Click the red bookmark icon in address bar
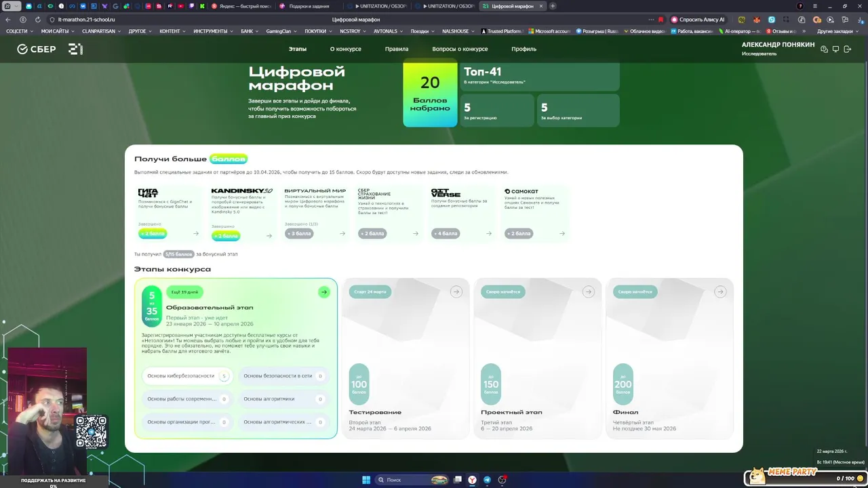Viewport: 868px width, 488px height. [x=661, y=20]
